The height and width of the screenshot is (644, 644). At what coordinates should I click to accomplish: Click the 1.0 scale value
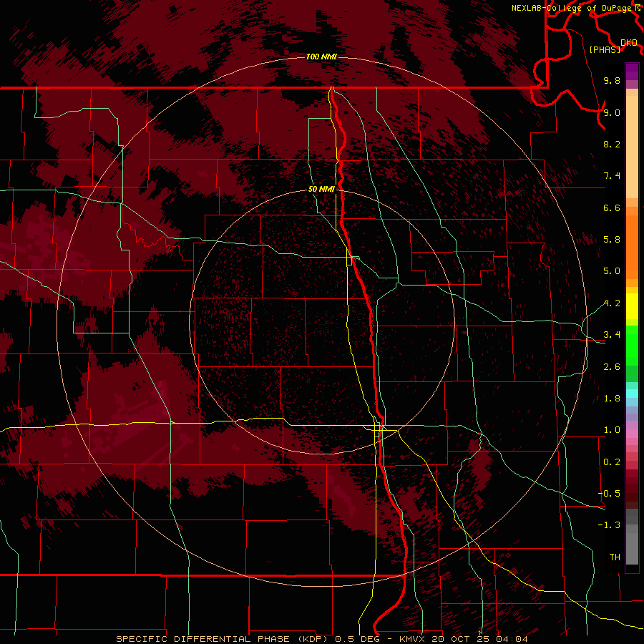click(x=612, y=430)
